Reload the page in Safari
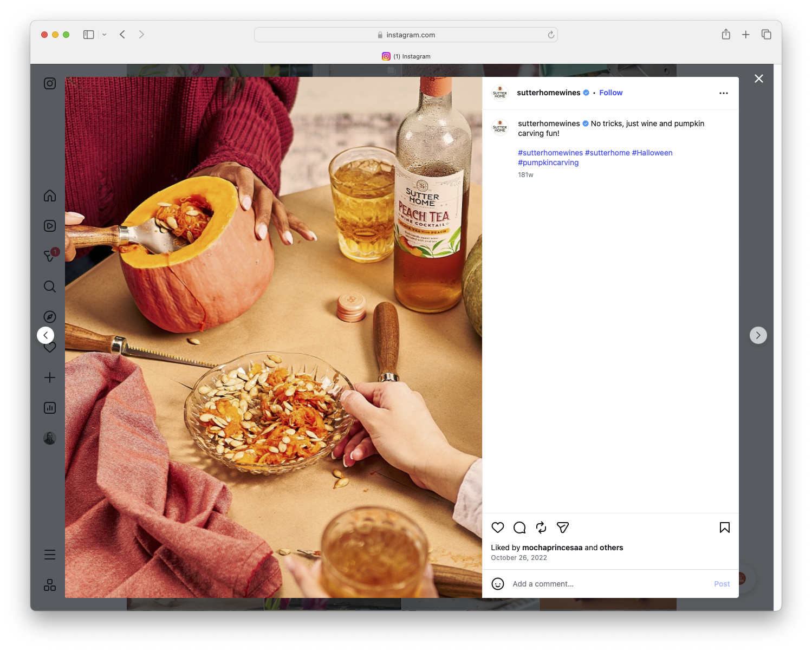Screen dimensions: 812x651 (x=551, y=35)
